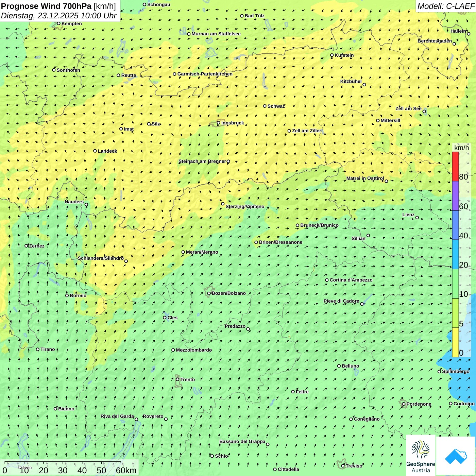Screen dimensions: 476x476
Task: Click the Riva del Garda marker
Action: point(136,419)
